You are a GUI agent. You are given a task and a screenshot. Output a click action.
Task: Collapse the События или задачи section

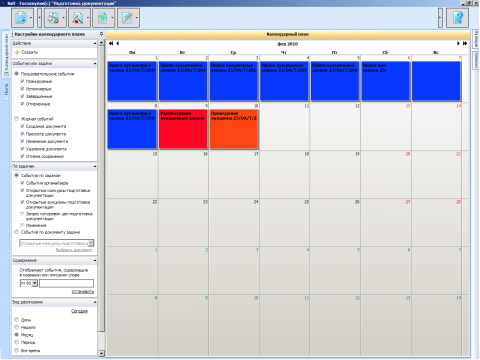95,63
